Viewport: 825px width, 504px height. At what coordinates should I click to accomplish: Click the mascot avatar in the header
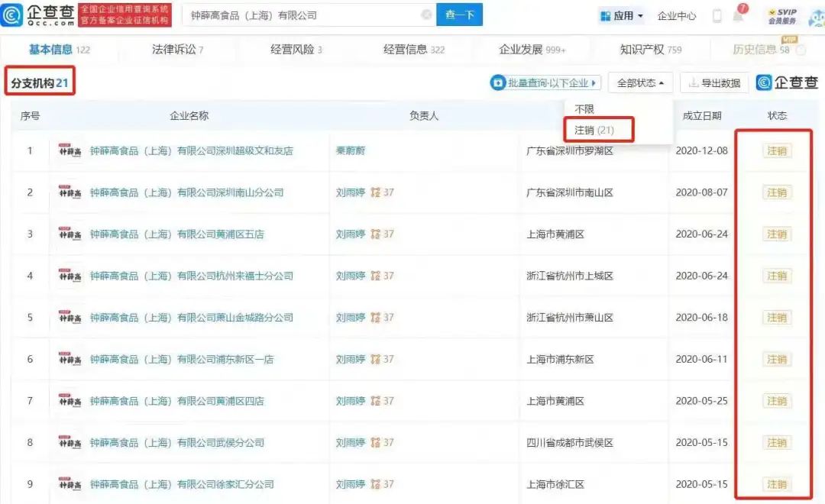click(x=815, y=16)
